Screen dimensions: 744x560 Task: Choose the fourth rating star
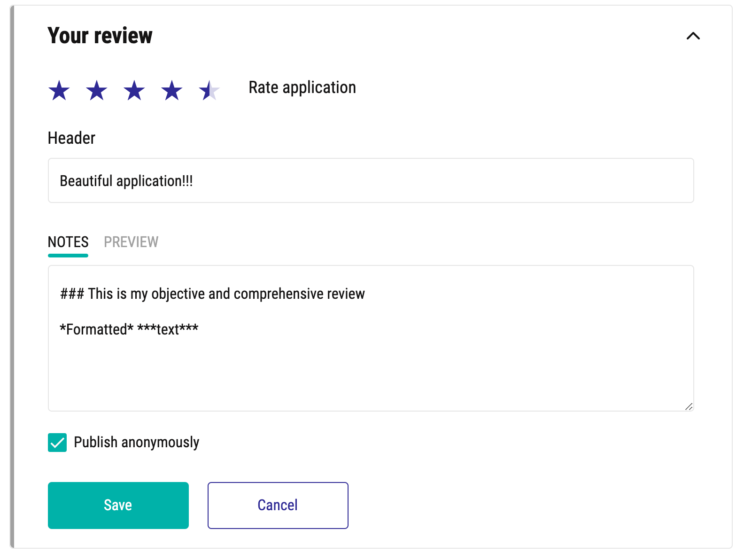pyautogui.click(x=172, y=90)
